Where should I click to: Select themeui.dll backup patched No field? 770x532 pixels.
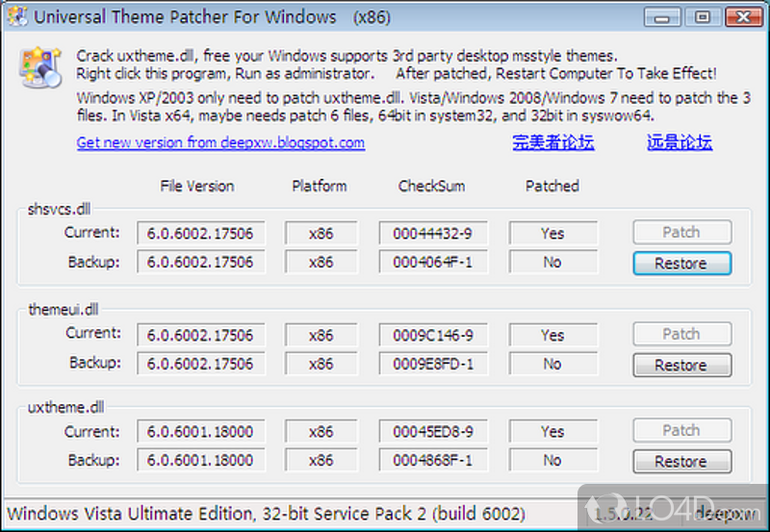[x=553, y=364]
